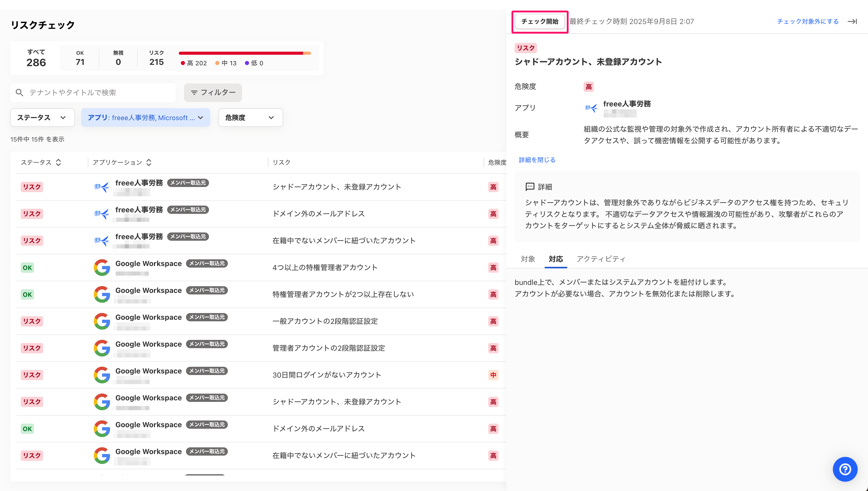Image resolution: width=868 pixels, height=491 pixels.
Task: Click OK status in Google ドメイン外のメールアドレス row
Action: click(x=27, y=428)
